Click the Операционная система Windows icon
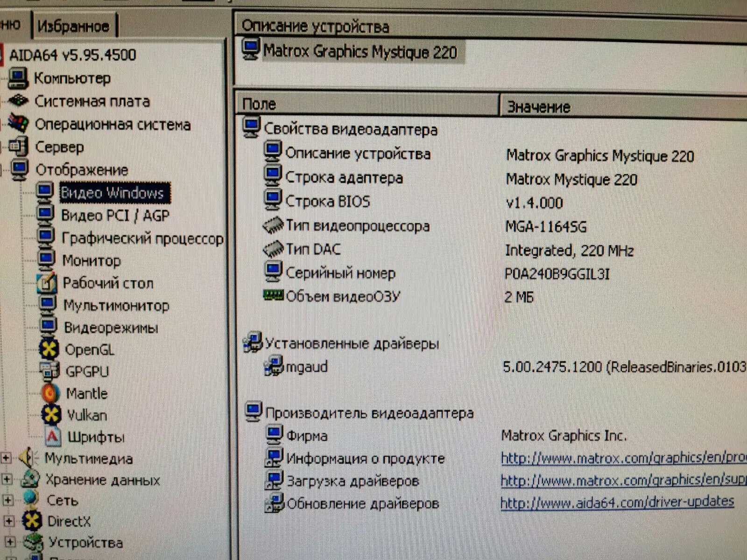Viewport: 747px width, 560px height. [x=19, y=124]
